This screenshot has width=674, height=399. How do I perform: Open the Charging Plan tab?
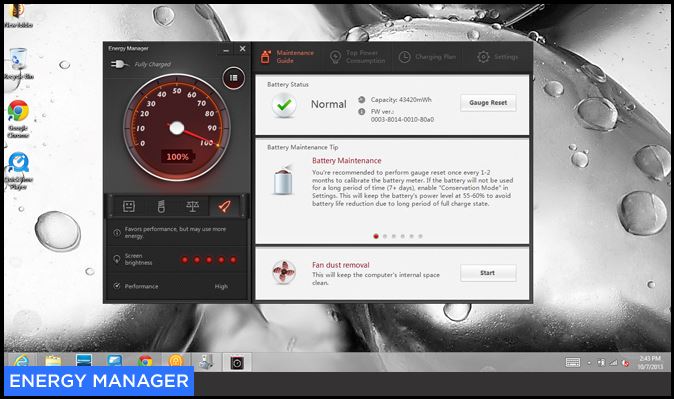pyautogui.click(x=427, y=57)
